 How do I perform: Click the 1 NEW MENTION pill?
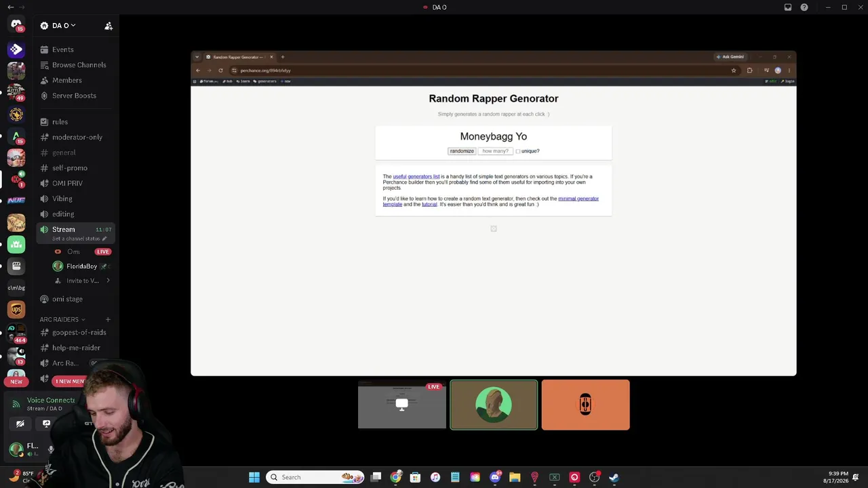(x=70, y=382)
